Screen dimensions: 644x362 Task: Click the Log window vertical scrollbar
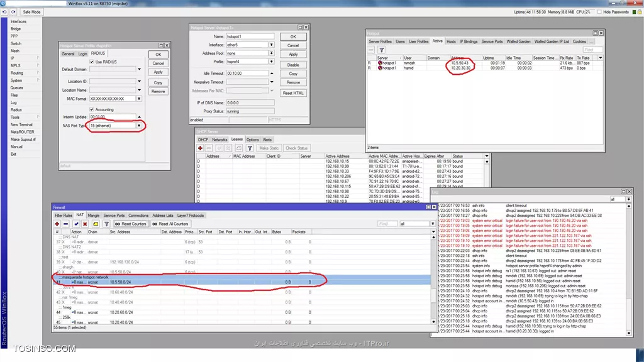coord(629,270)
